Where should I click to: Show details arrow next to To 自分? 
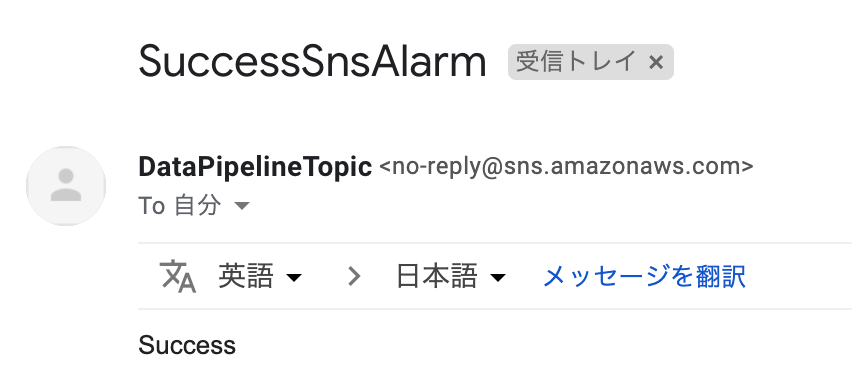(x=241, y=206)
